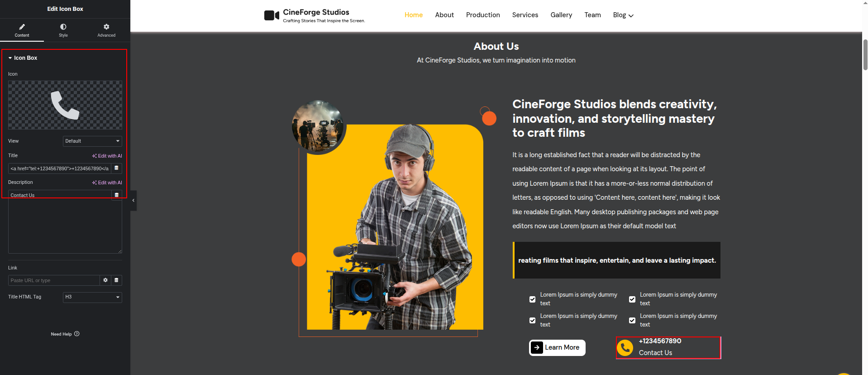868x375 pixels.
Task: Open dynamic tags for the Link field
Action: [116, 280]
